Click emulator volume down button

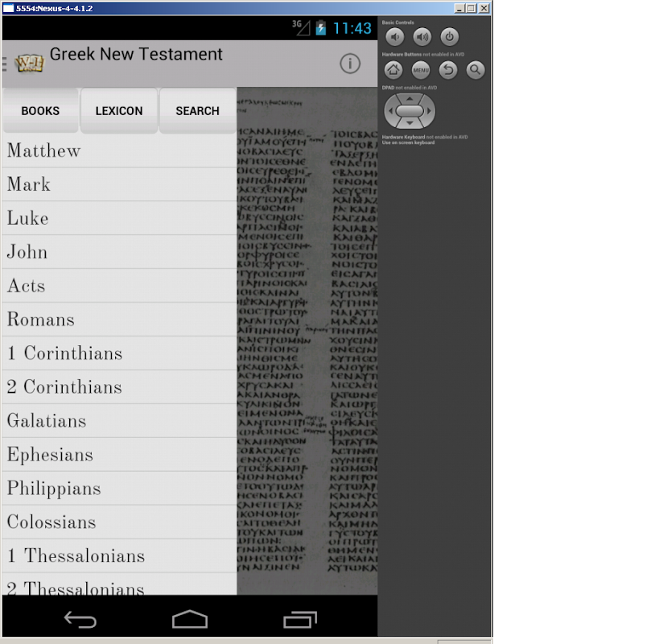tap(394, 37)
